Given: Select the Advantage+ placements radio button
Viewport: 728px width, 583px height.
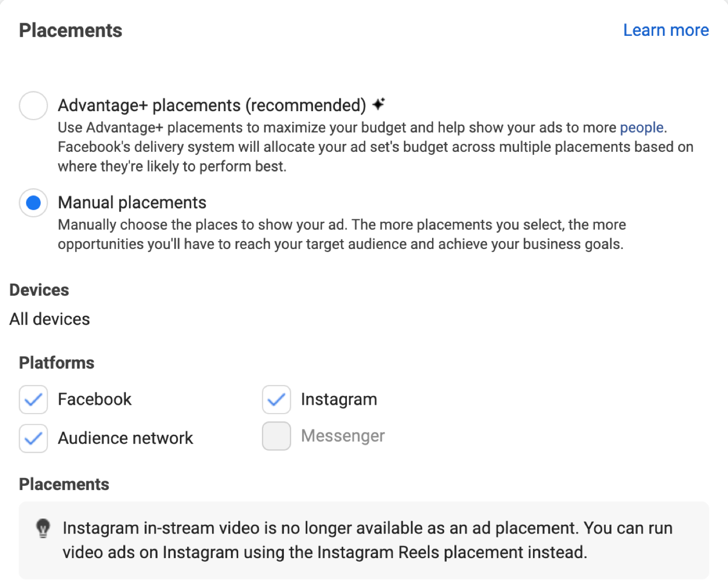Looking at the screenshot, I should pyautogui.click(x=33, y=105).
